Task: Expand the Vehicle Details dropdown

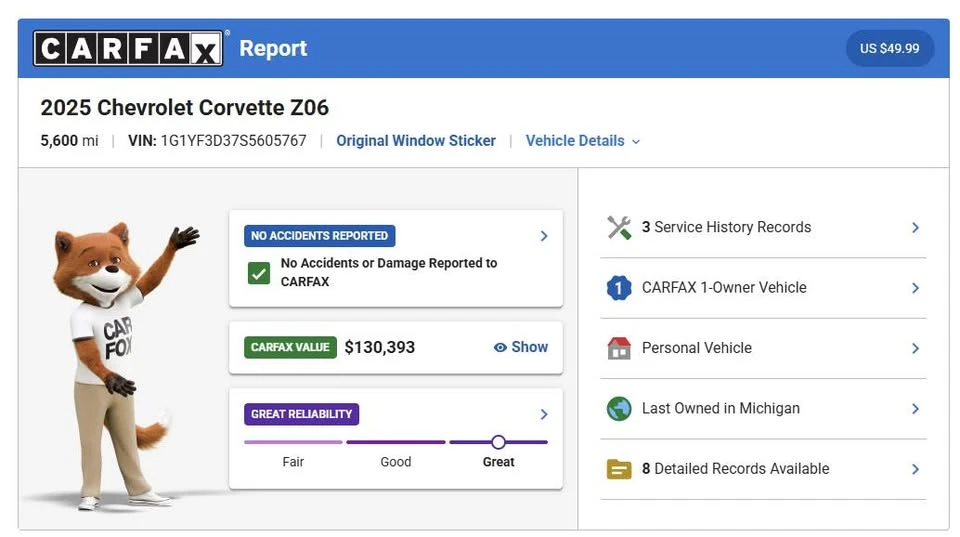Action: [x=583, y=141]
